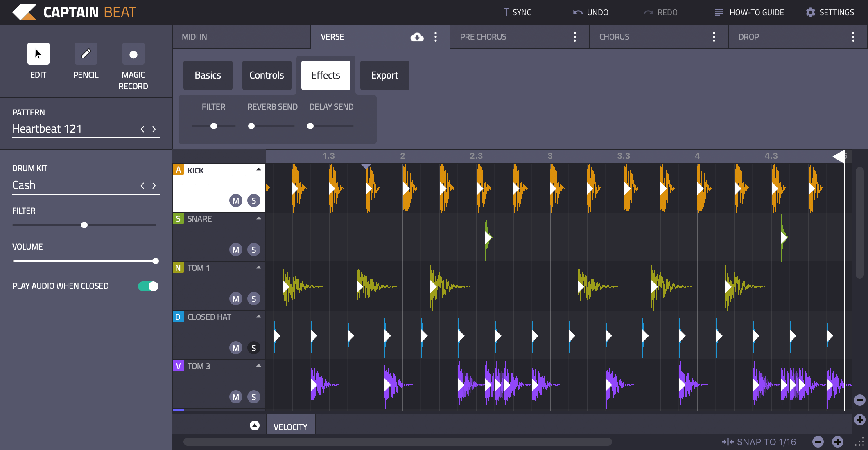Change the Snap To 1/16 setting
The width and height of the screenshot is (868, 450).
pyautogui.click(x=766, y=441)
